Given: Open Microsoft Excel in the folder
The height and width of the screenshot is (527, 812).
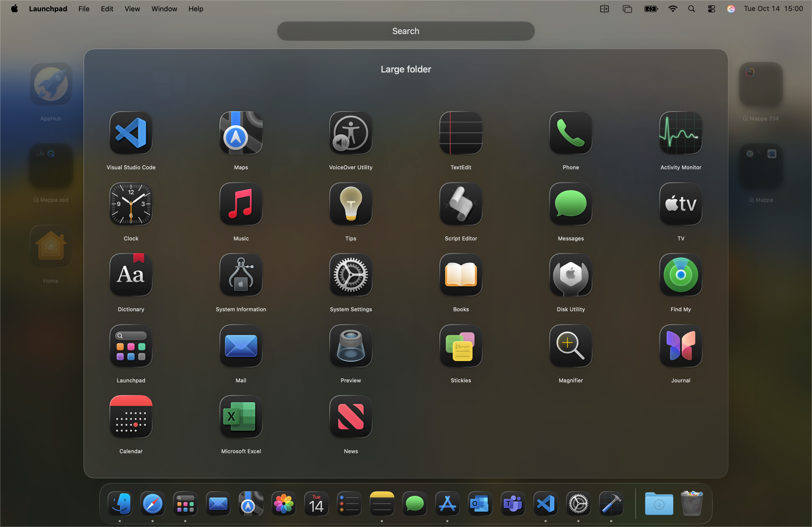Looking at the screenshot, I should [241, 416].
